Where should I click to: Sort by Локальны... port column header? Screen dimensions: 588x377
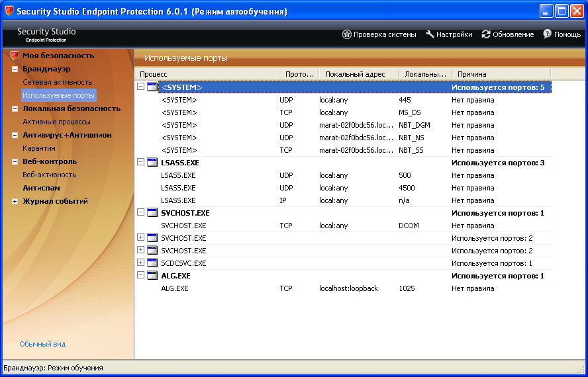(425, 74)
